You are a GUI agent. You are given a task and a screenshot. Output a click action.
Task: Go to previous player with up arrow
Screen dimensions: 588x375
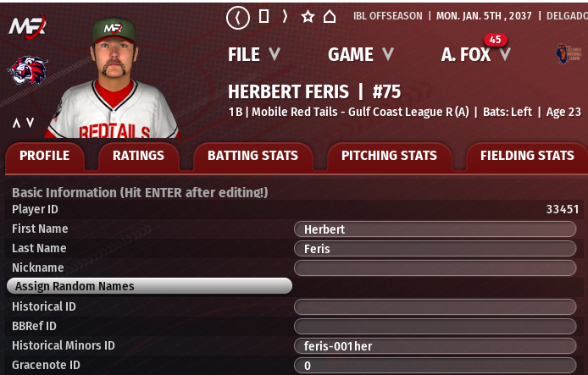16,123
